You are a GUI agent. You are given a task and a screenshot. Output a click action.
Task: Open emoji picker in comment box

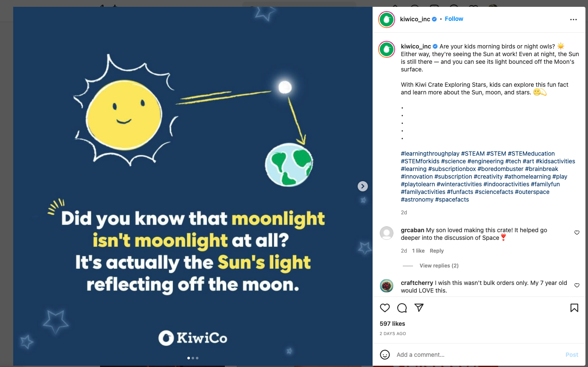(x=385, y=355)
